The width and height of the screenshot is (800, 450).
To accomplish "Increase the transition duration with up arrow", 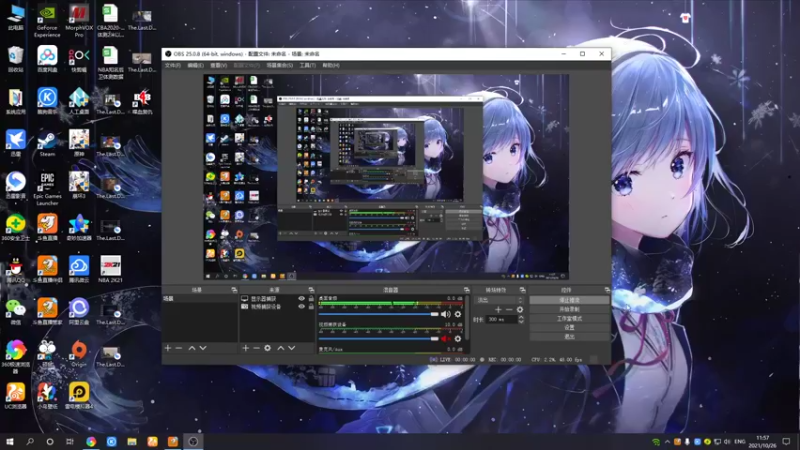I will (x=520, y=317).
